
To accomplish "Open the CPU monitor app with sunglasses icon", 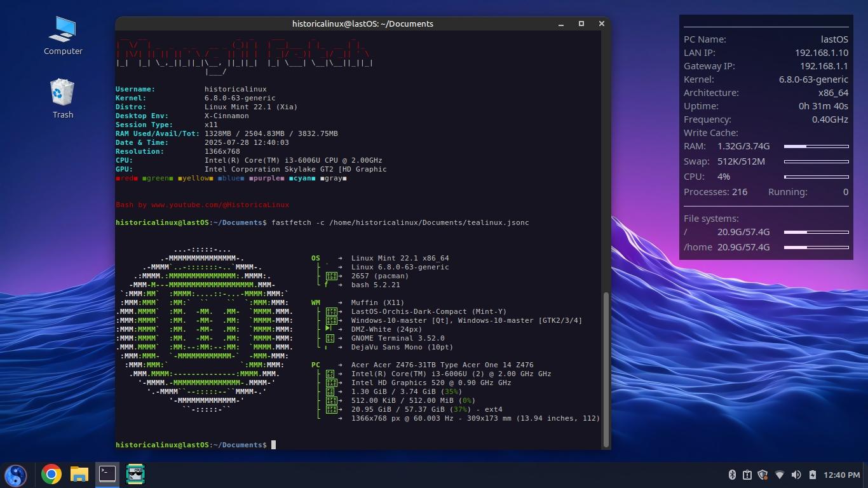I will [135, 474].
